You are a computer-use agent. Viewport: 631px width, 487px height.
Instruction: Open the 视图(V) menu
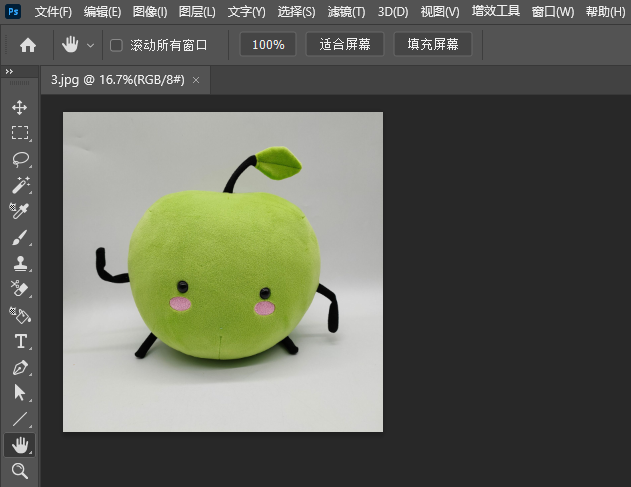click(x=440, y=12)
